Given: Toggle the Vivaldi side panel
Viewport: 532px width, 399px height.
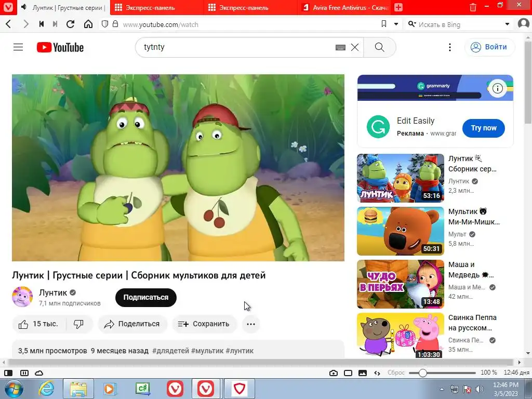Looking at the screenshot, I should (x=8, y=373).
